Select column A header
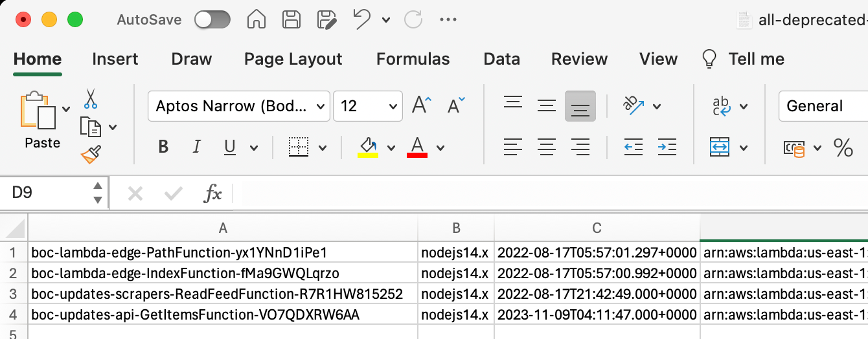 pos(223,228)
